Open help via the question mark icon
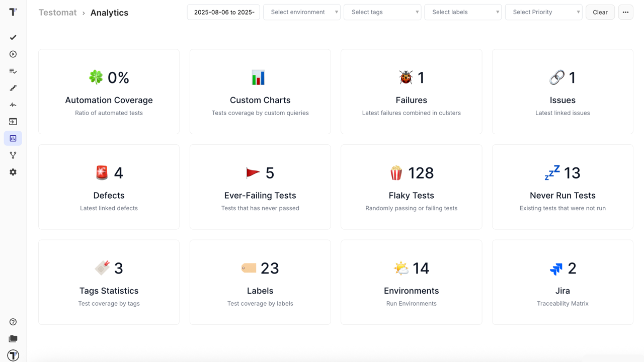This screenshot has height=362, width=644. point(13,322)
